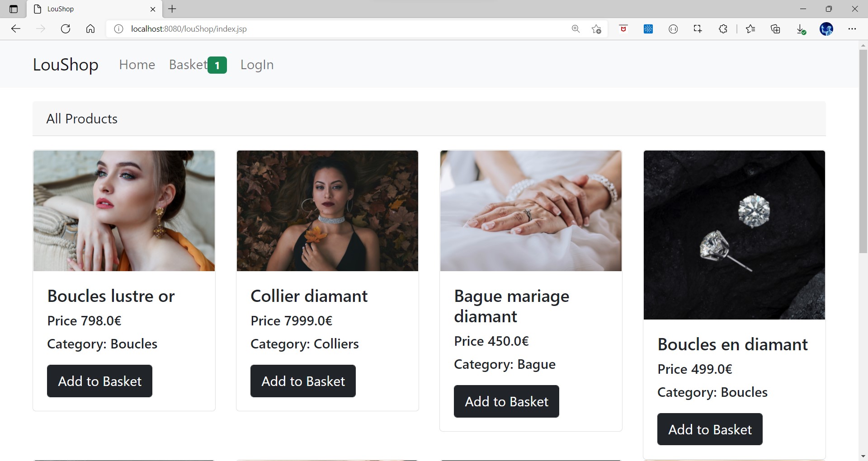Toggle the vertical tabs icon
Screen dimensions: 868x461
[13, 9]
